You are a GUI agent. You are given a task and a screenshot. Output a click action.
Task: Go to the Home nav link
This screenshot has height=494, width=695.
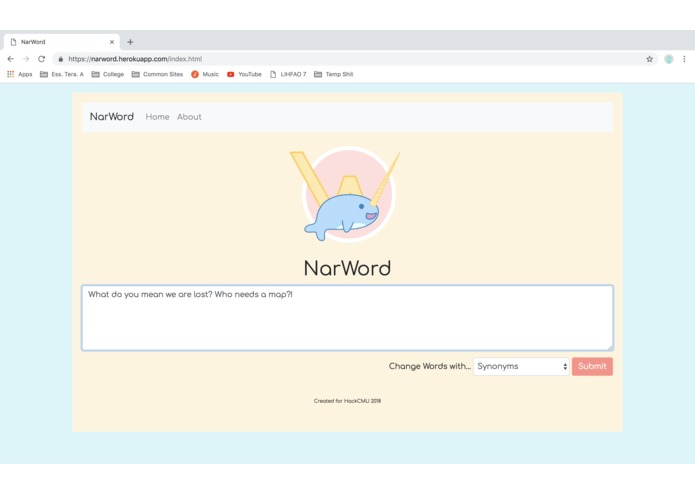click(157, 117)
